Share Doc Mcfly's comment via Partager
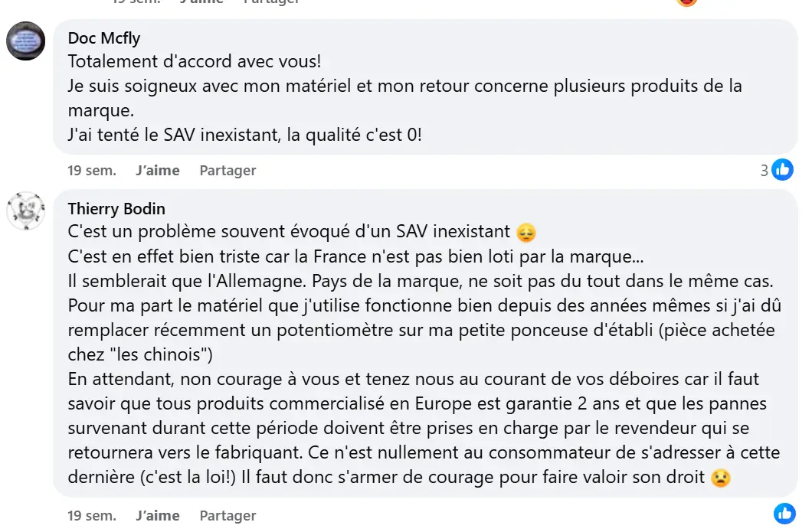The width and height of the screenshot is (812, 532). click(x=228, y=171)
